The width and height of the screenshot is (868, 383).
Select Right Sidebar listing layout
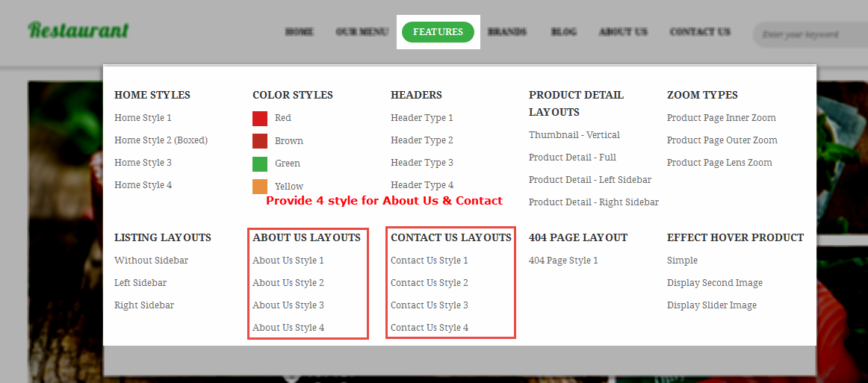[144, 305]
